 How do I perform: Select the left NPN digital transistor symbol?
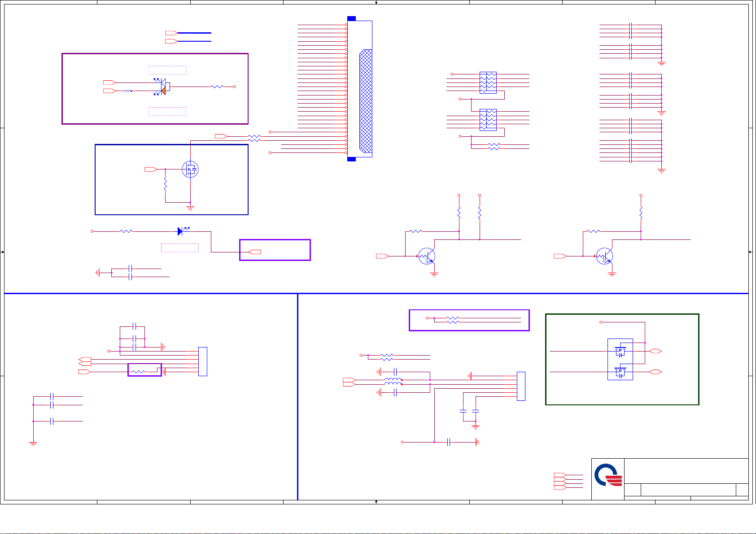(427, 256)
